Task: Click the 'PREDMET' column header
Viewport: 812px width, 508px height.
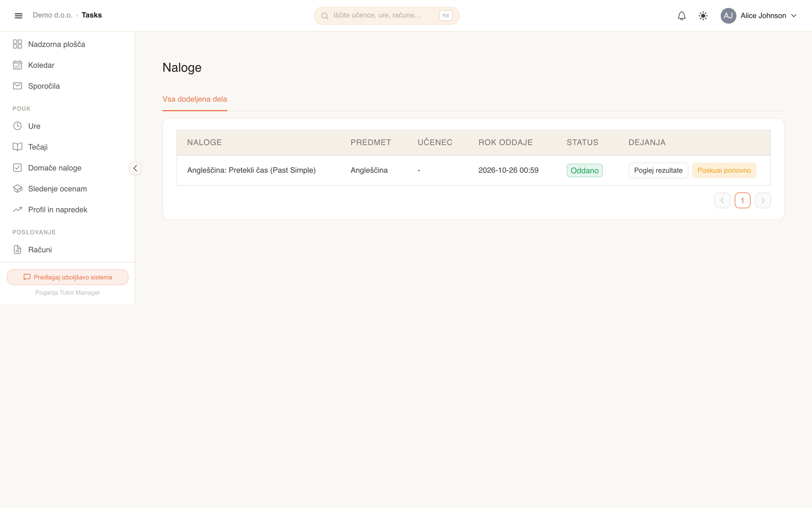Action: coord(371,142)
